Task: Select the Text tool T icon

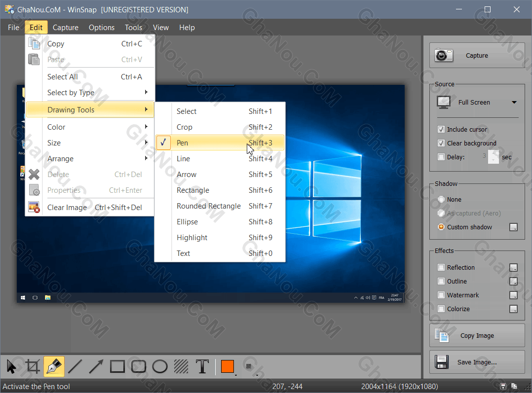Action: point(202,366)
